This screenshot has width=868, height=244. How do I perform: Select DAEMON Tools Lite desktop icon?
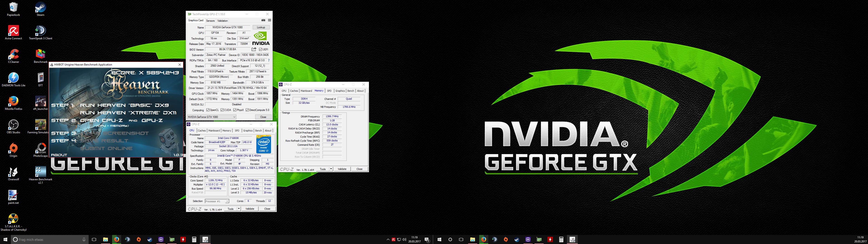14,80
